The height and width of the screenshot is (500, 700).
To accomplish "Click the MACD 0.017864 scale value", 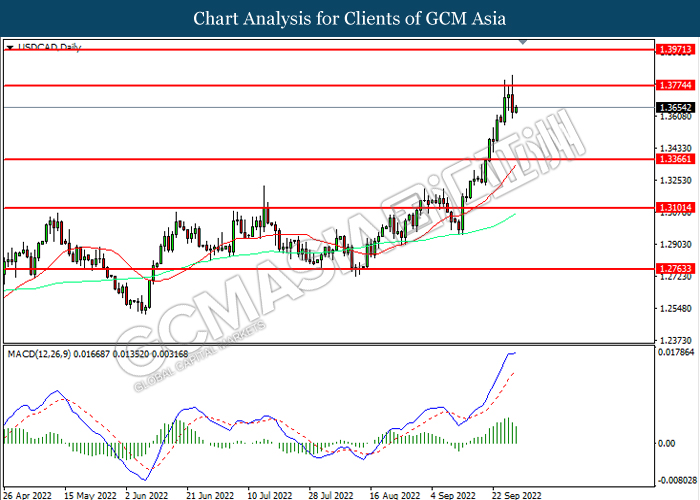I will click(676, 352).
